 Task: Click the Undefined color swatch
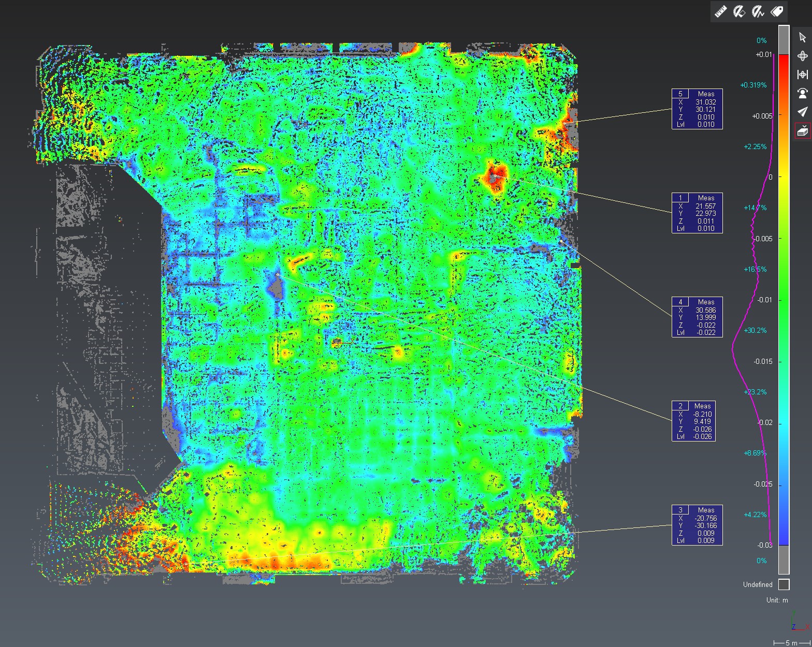(784, 584)
